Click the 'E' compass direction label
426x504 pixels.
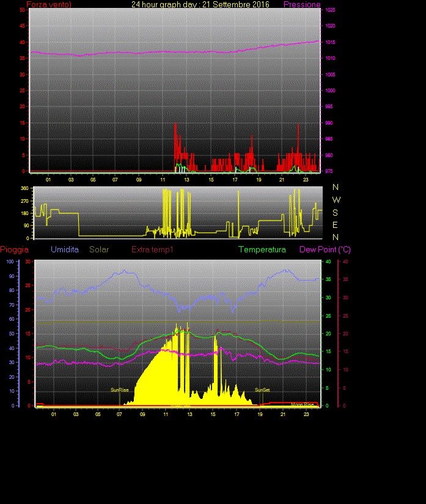tap(336, 224)
